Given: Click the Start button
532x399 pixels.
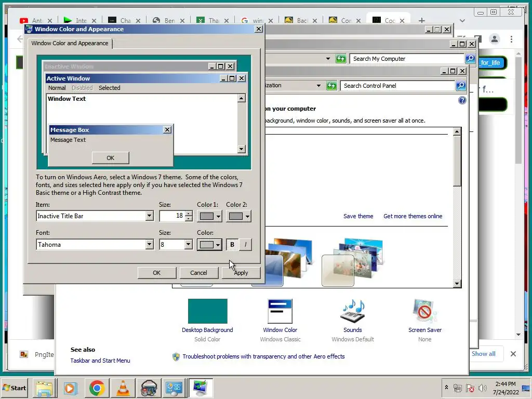Looking at the screenshot, I should pos(14,388).
